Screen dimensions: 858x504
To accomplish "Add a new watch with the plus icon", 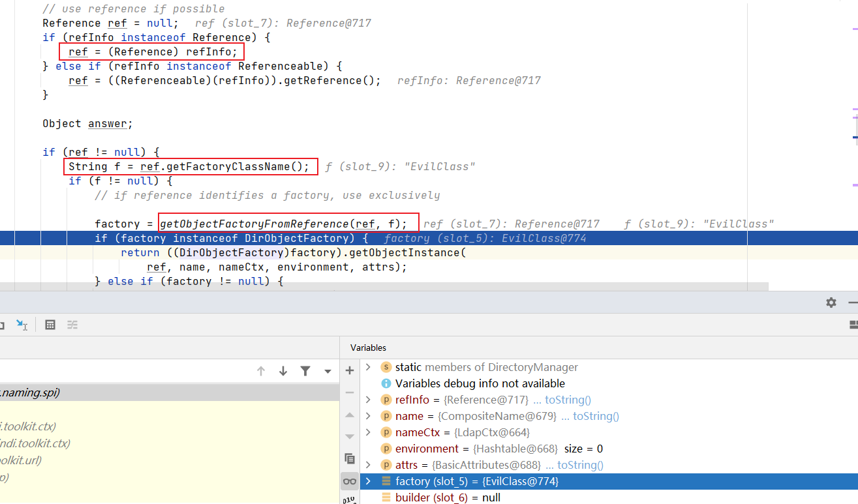I will click(x=350, y=370).
